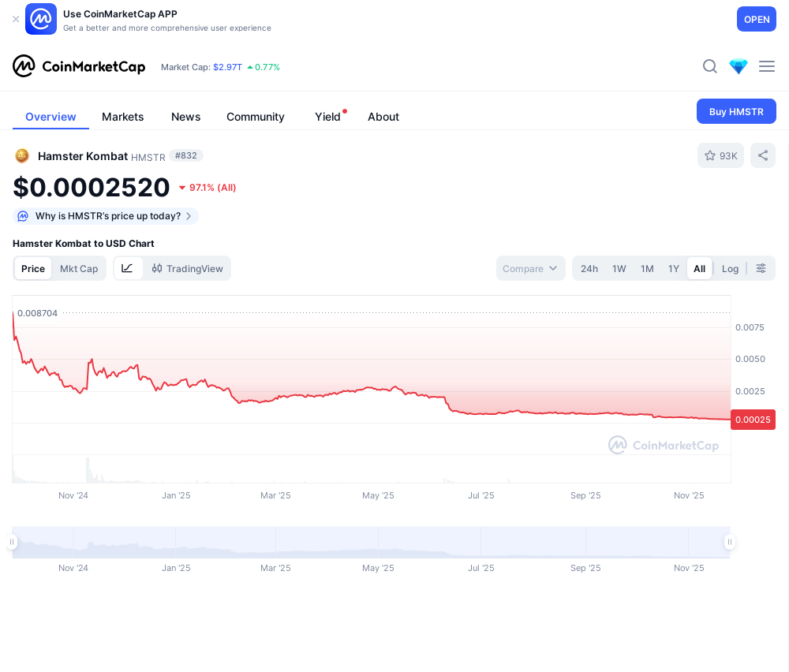Open chart settings sliders icon
This screenshot has height=672, width=789.
pyautogui.click(x=761, y=268)
